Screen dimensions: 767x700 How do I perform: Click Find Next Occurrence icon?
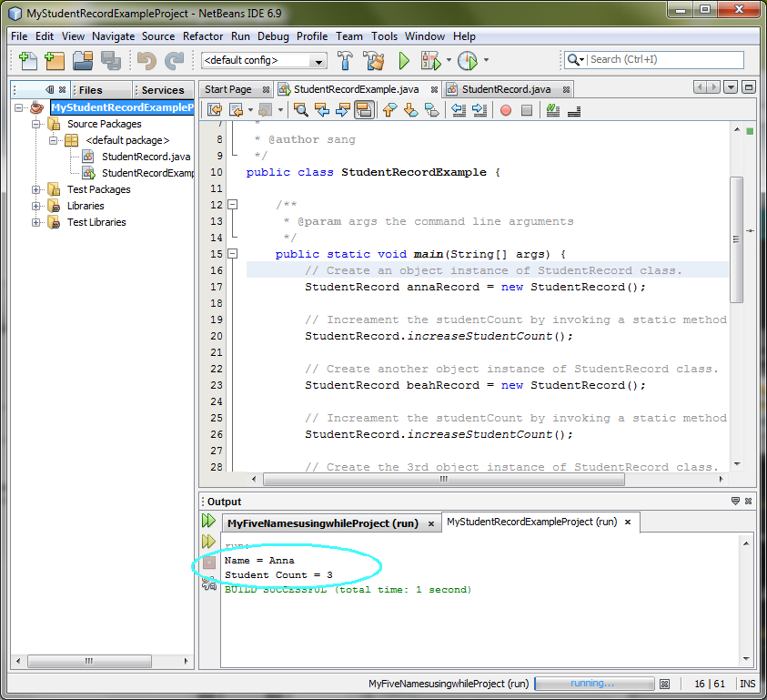343,110
